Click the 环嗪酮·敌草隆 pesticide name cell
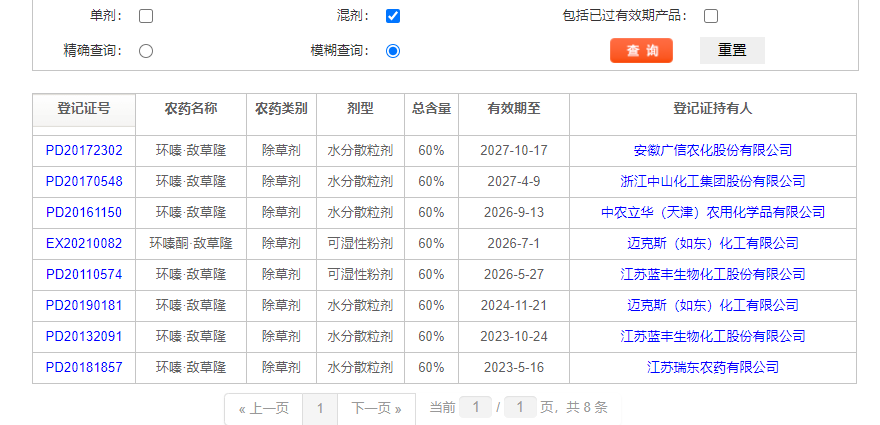This screenshot has width=880, height=425. coord(191,243)
